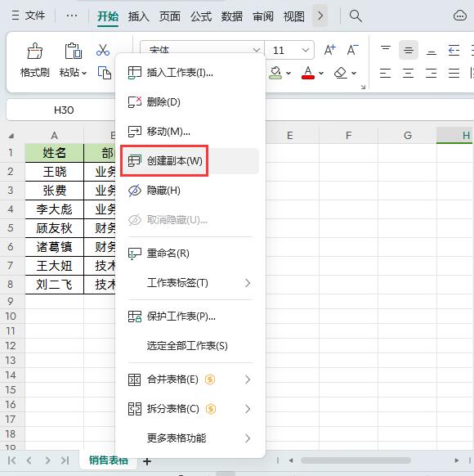Increase font size with A+ icon
Screen dimensions: 474x476
[329, 50]
